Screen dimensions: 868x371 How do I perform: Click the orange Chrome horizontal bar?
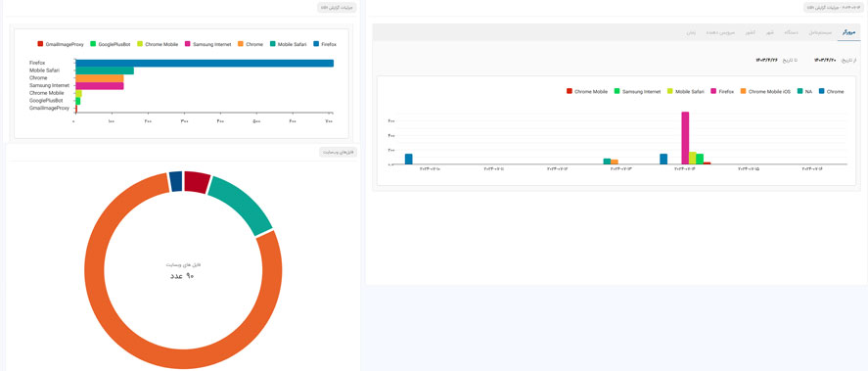[x=100, y=78]
